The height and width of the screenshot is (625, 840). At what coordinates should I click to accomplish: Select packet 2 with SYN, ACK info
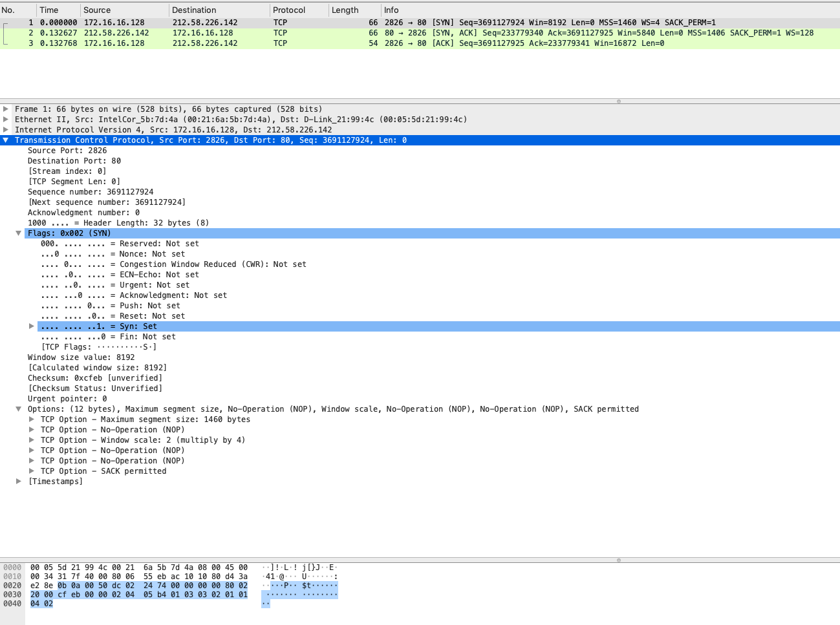click(420, 33)
